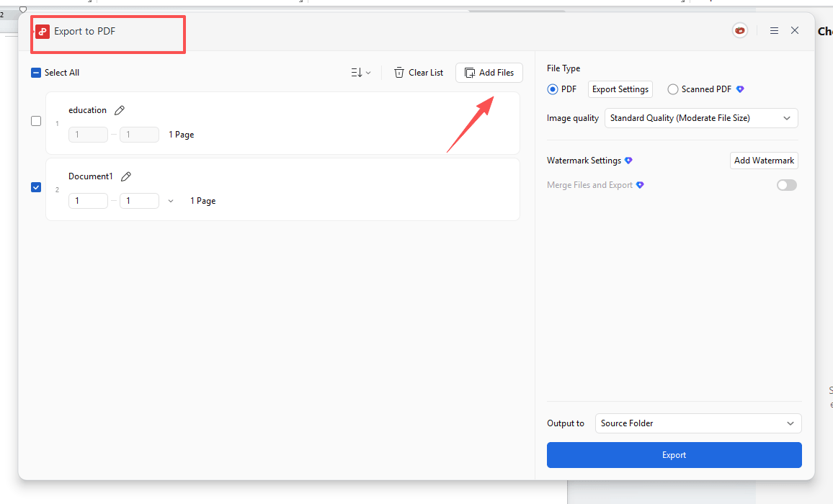Open Export Settings

pyautogui.click(x=620, y=89)
